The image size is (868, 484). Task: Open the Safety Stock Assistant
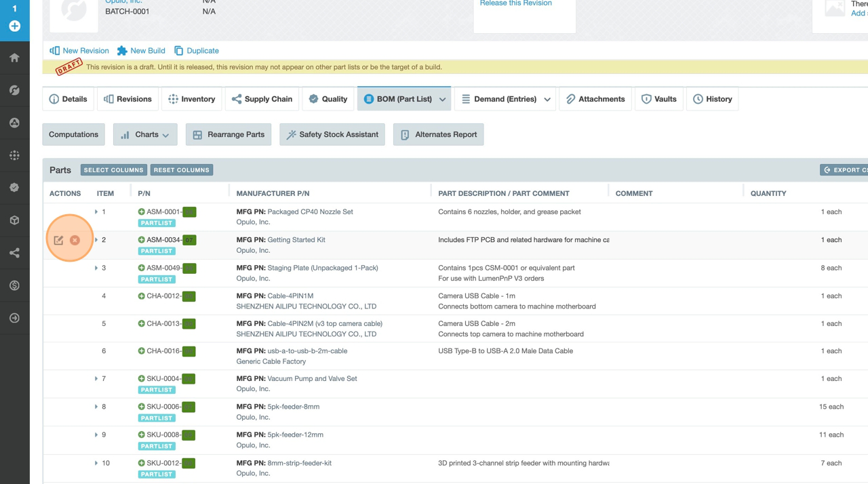[x=332, y=135]
